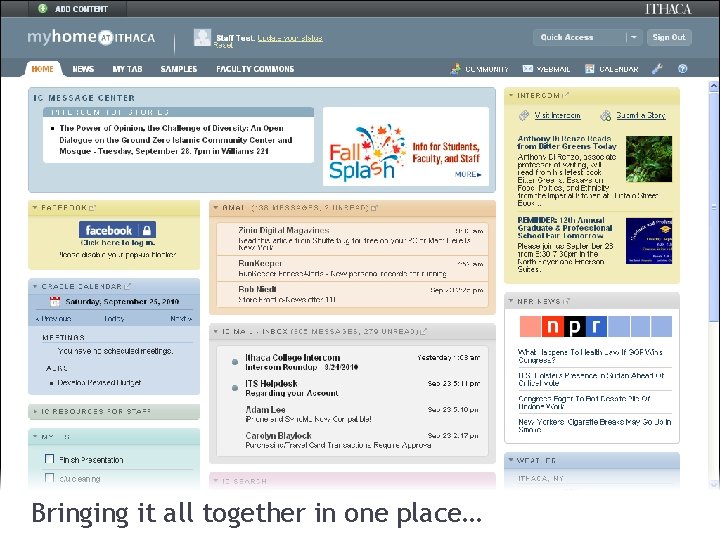This screenshot has height=540, width=720.
Task: Open the Webmail envelope icon
Action: [x=528, y=69]
